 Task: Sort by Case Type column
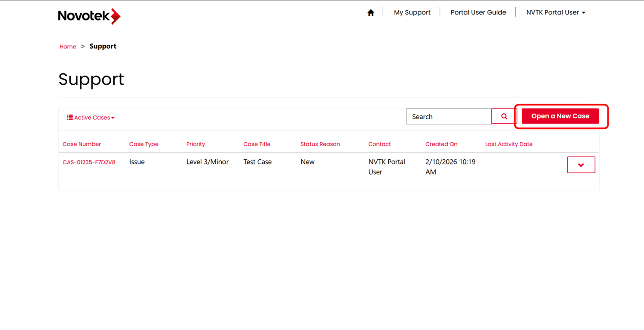click(144, 144)
